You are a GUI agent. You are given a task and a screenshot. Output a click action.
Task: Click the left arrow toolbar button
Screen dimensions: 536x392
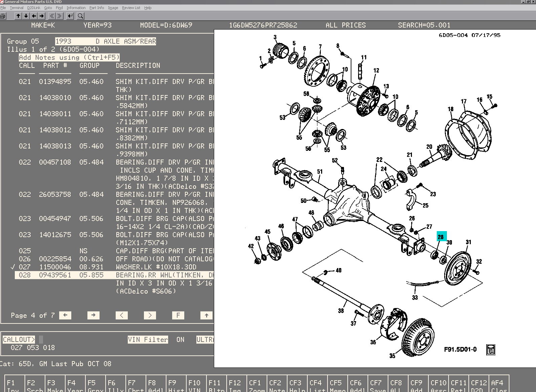coord(34,16)
